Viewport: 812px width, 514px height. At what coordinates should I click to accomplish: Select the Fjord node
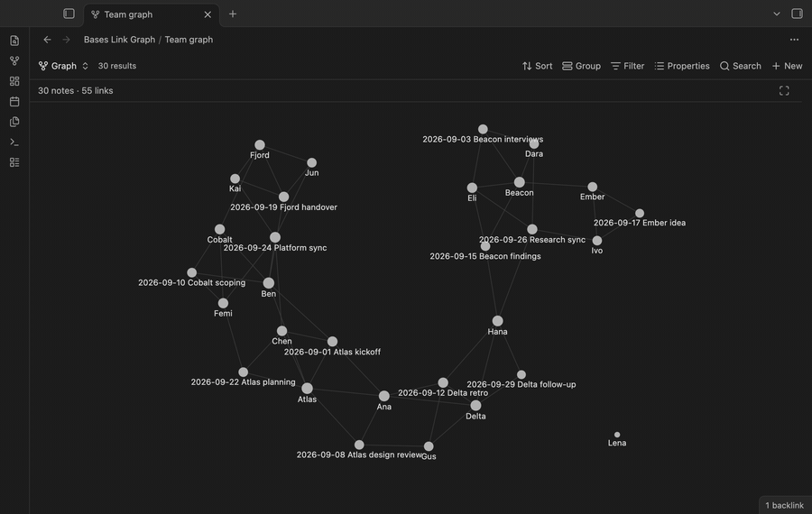click(x=260, y=145)
